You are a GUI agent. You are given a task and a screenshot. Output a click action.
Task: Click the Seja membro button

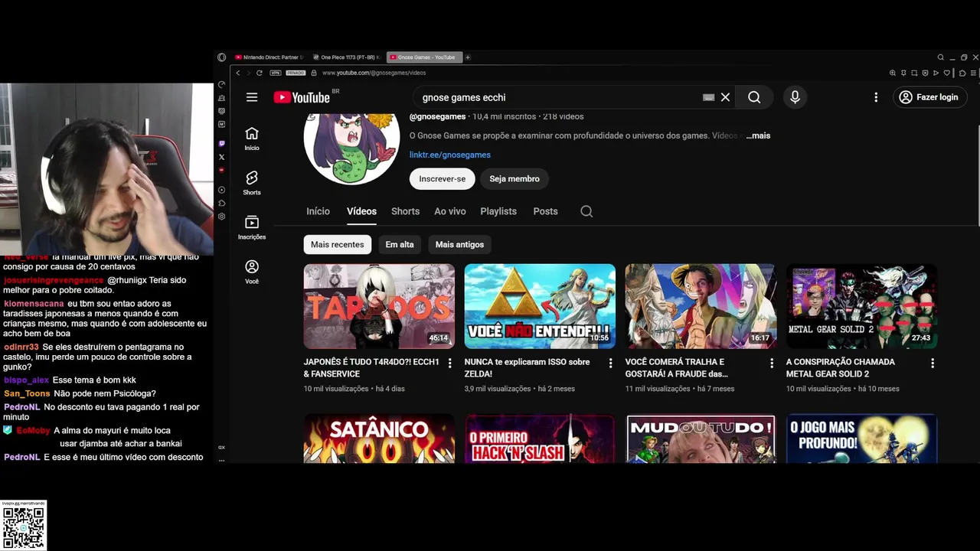coord(514,178)
